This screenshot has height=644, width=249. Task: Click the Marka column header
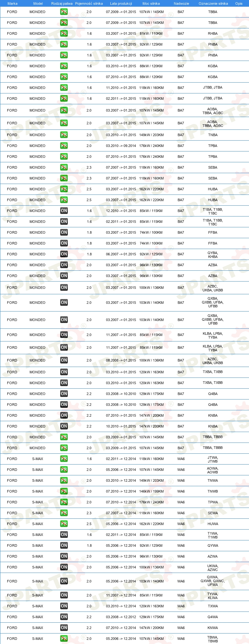click(x=12, y=4)
